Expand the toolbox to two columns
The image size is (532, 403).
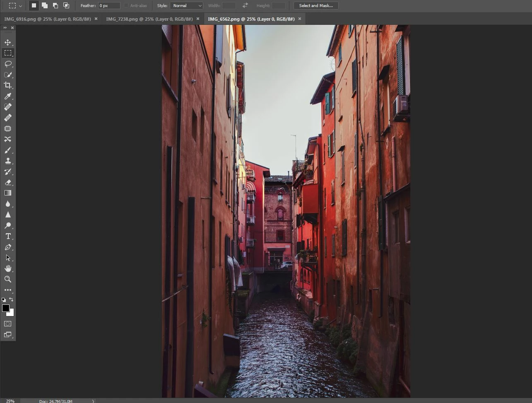point(5,28)
